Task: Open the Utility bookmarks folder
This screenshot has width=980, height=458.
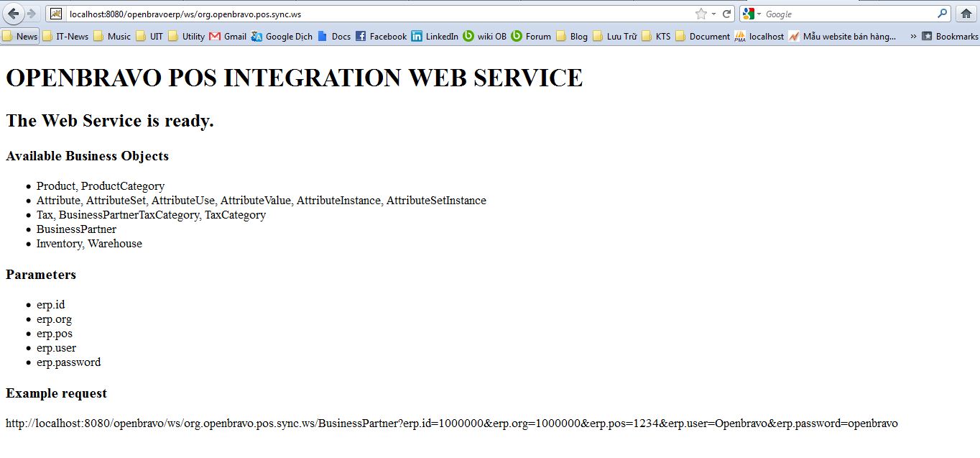Action: pos(187,36)
